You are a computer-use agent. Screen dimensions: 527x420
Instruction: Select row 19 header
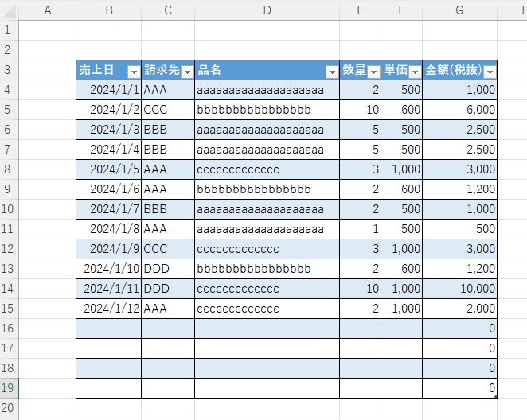[x=9, y=388]
